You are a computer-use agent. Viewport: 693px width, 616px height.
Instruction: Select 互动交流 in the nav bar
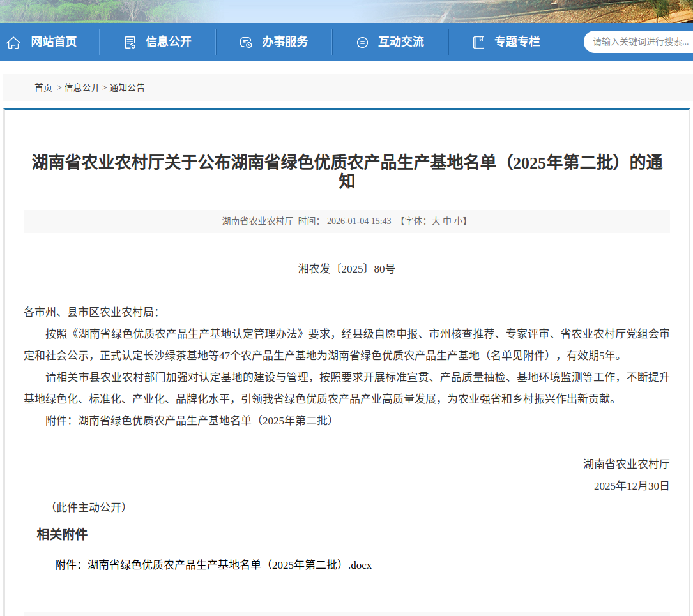401,42
